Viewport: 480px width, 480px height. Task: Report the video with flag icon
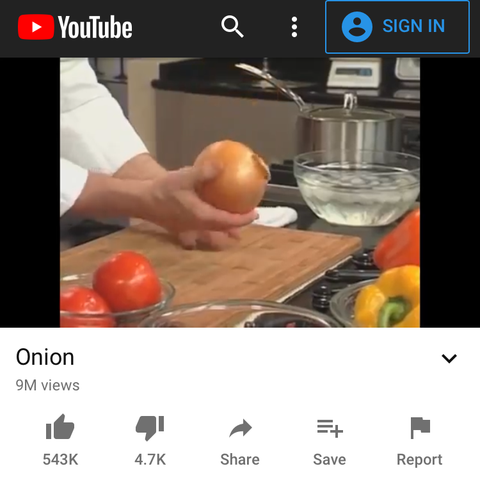pyautogui.click(x=420, y=428)
